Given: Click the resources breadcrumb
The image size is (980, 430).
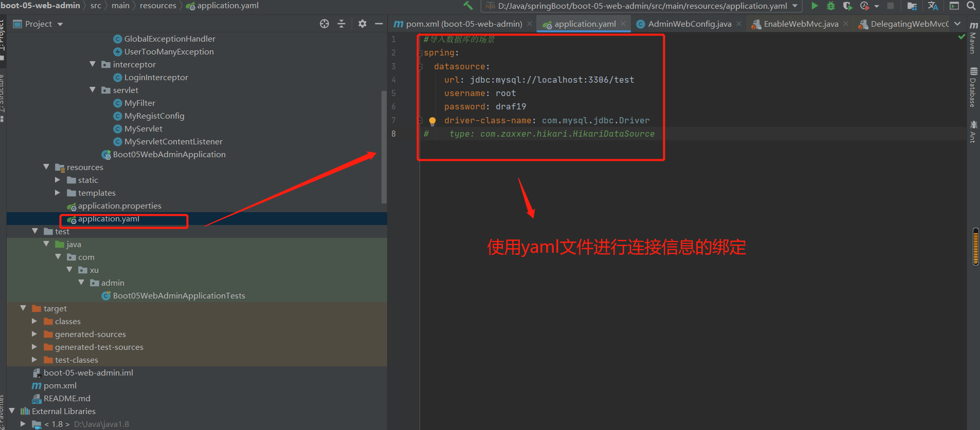Looking at the screenshot, I should click(x=158, y=6).
